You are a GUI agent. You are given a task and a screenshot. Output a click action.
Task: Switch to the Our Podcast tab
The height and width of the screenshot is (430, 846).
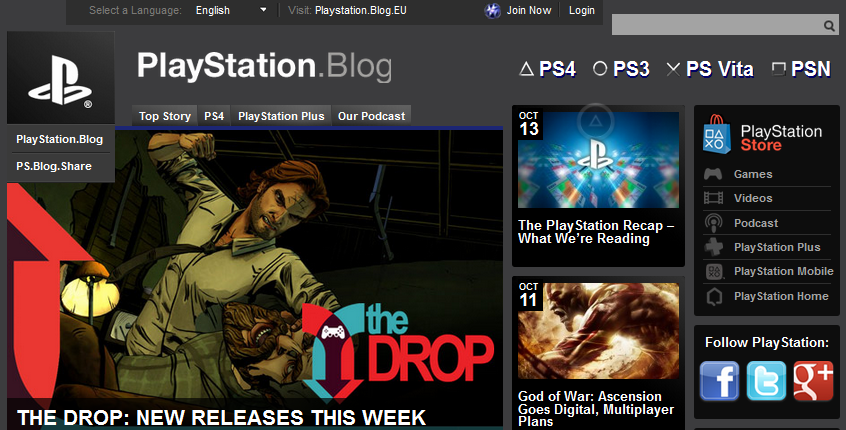[x=371, y=116]
